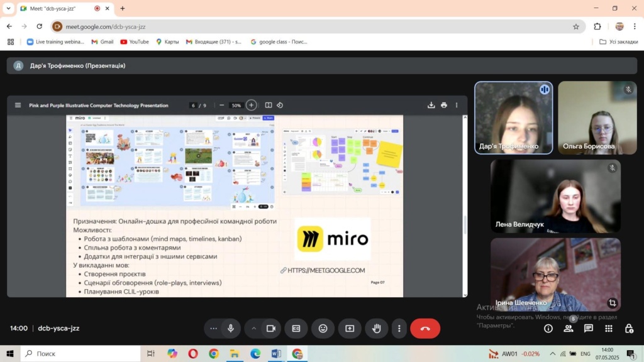Click the taskbar Поиск search box
Screen dimensions: 644x362
point(80,353)
